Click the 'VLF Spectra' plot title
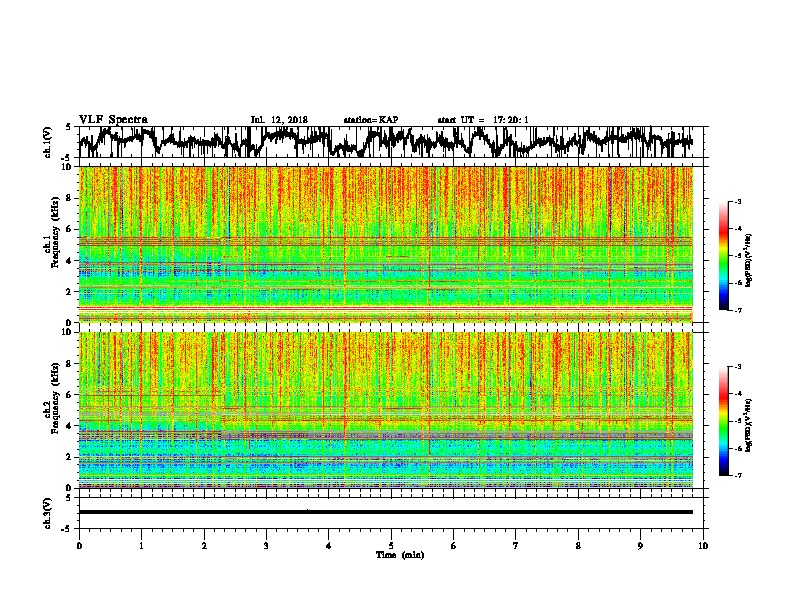 click(x=113, y=120)
